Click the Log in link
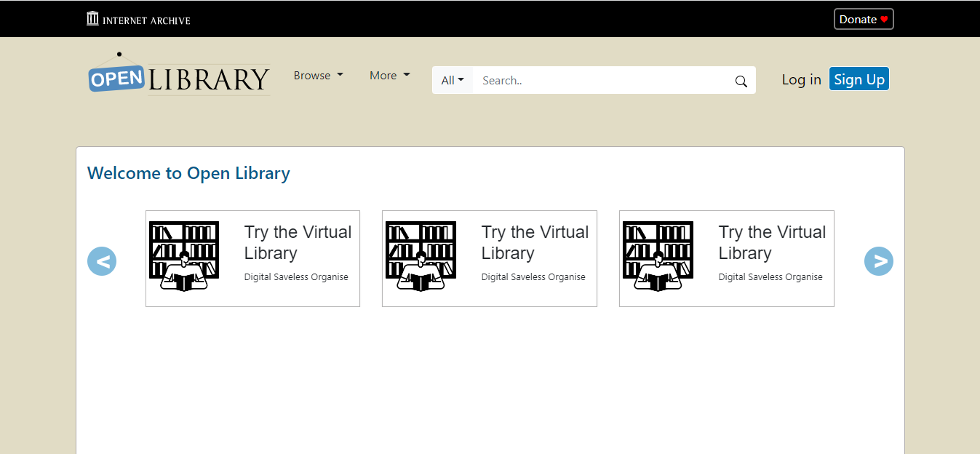The image size is (980, 454). click(801, 79)
